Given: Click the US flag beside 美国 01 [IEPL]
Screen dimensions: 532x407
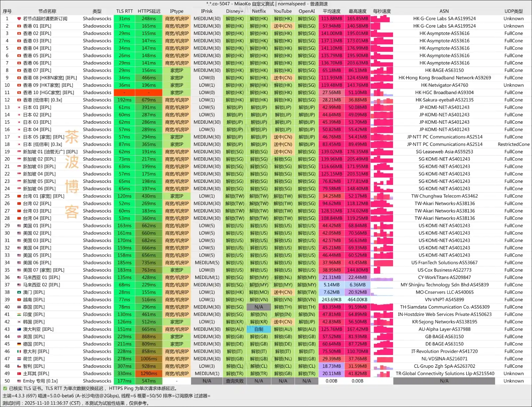Looking at the screenshot, I should pos(19,226).
